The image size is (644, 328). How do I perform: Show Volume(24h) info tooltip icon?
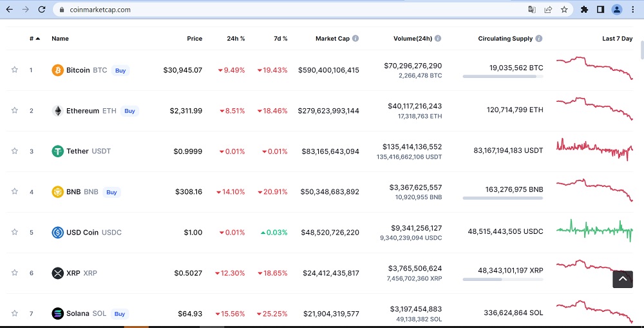438,38
